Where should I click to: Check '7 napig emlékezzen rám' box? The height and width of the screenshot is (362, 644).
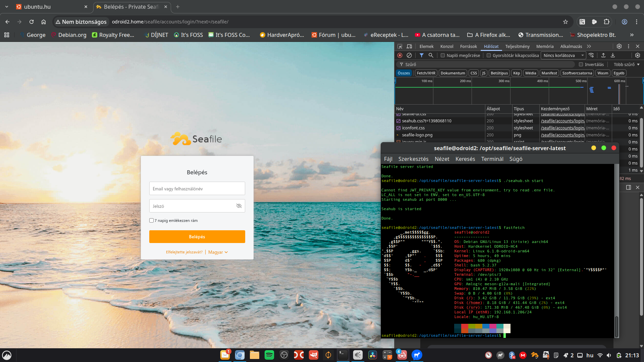pos(151,221)
